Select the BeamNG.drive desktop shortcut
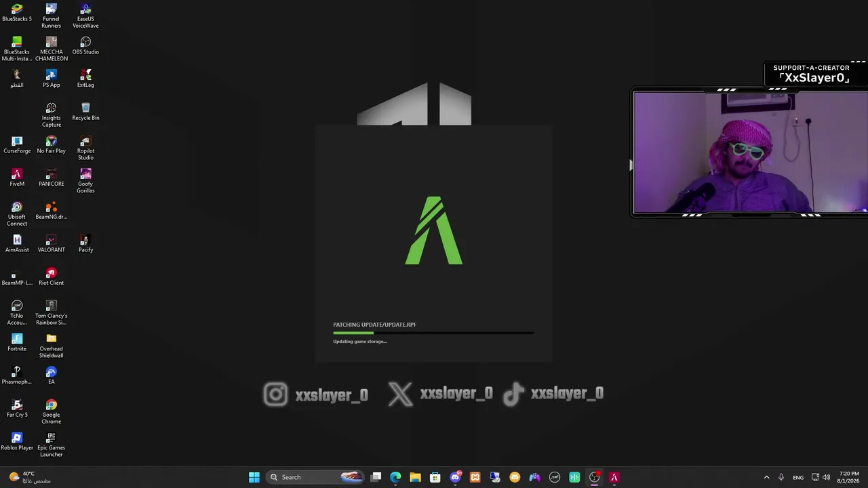 pos(52,211)
